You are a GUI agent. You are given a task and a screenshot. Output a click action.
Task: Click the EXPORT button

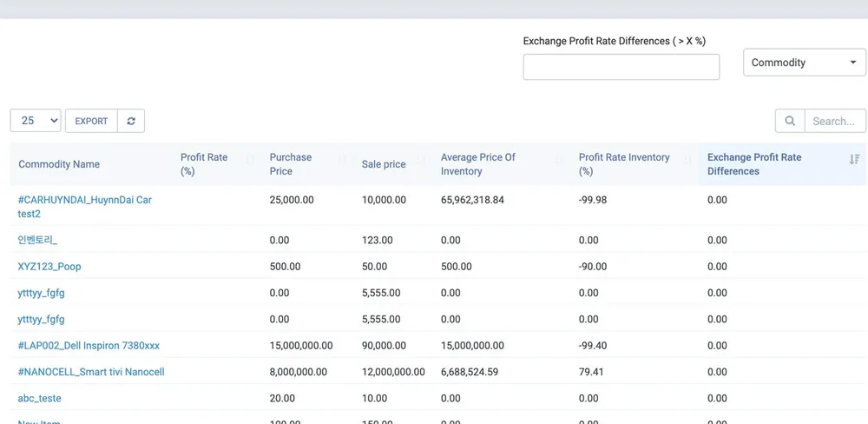pyautogui.click(x=91, y=121)
